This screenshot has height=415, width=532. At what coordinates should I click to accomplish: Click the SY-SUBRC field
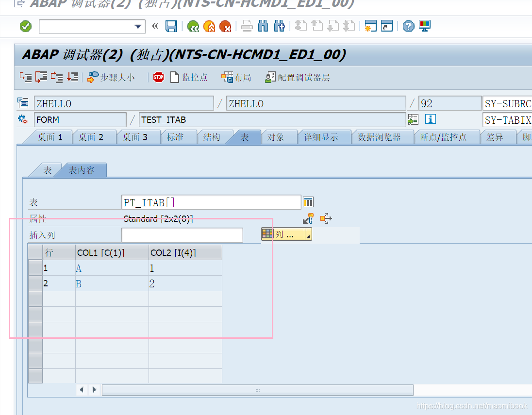click(x=507, y=103)
